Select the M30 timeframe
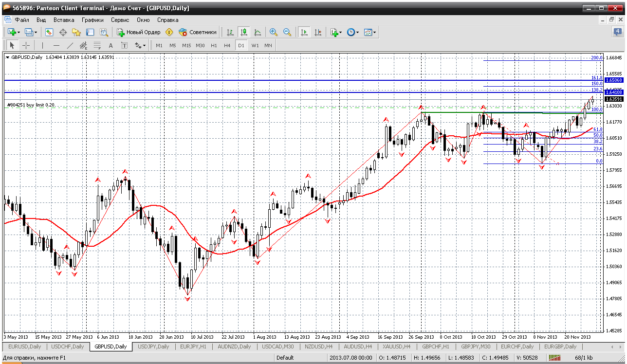The width and height of the screenshot is (627, 364). (200, 45)
